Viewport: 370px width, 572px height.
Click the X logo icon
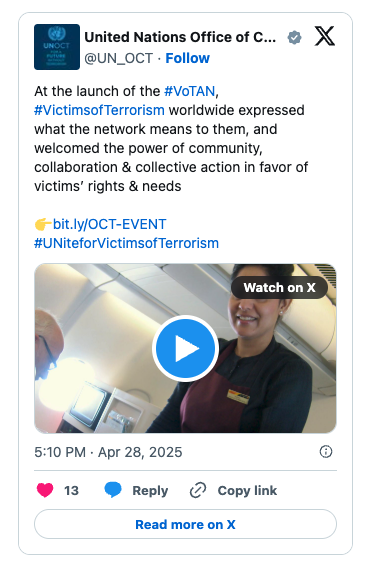(324, 36)
